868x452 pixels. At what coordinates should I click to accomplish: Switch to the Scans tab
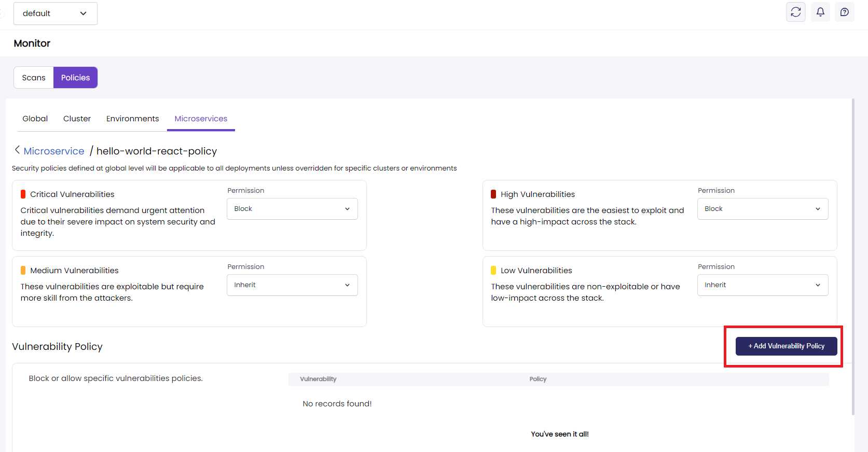click(34, 78)
